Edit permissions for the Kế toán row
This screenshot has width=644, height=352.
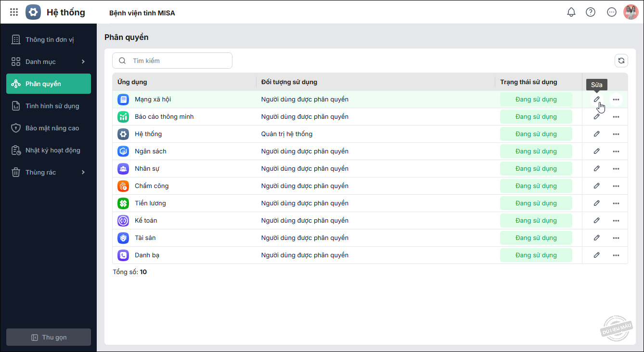tap(597, 221)
